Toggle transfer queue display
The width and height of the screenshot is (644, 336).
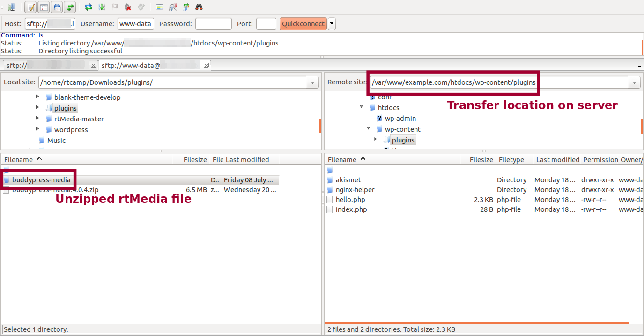coord(70,7)
